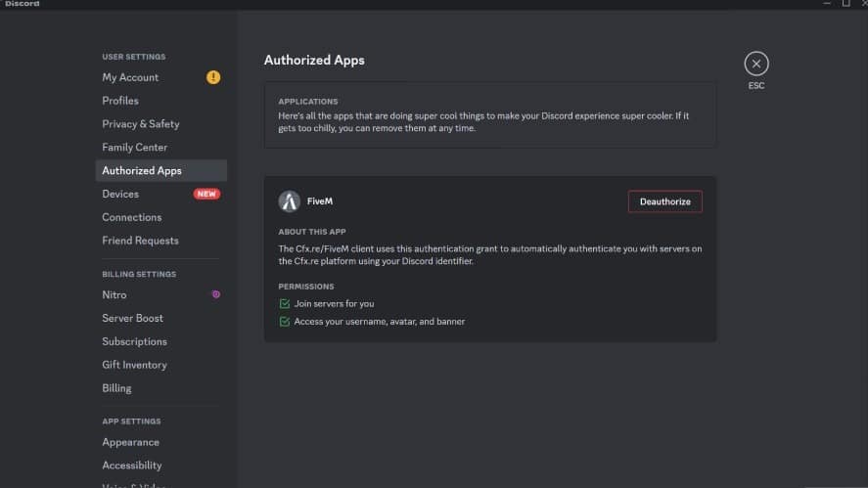Viewport: 868px width, 488px height.
Task: Click the Discord title in title bar
Action: [23, 4]
